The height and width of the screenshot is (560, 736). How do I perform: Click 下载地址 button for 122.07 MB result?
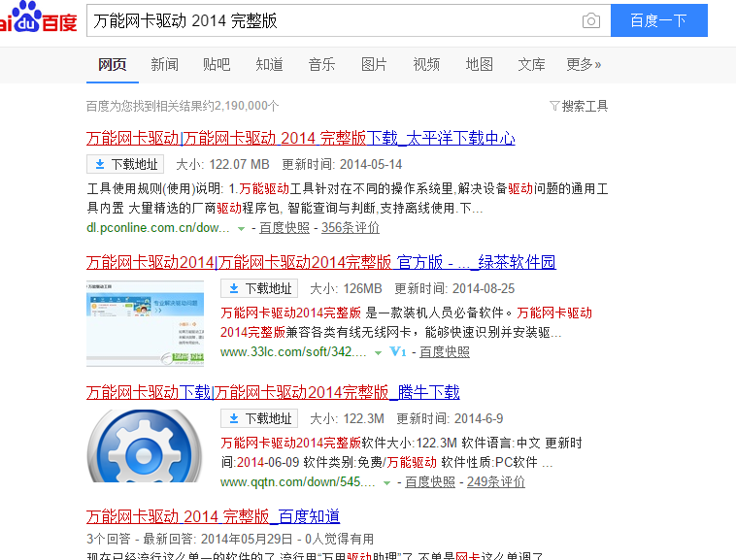click(125, 164)
